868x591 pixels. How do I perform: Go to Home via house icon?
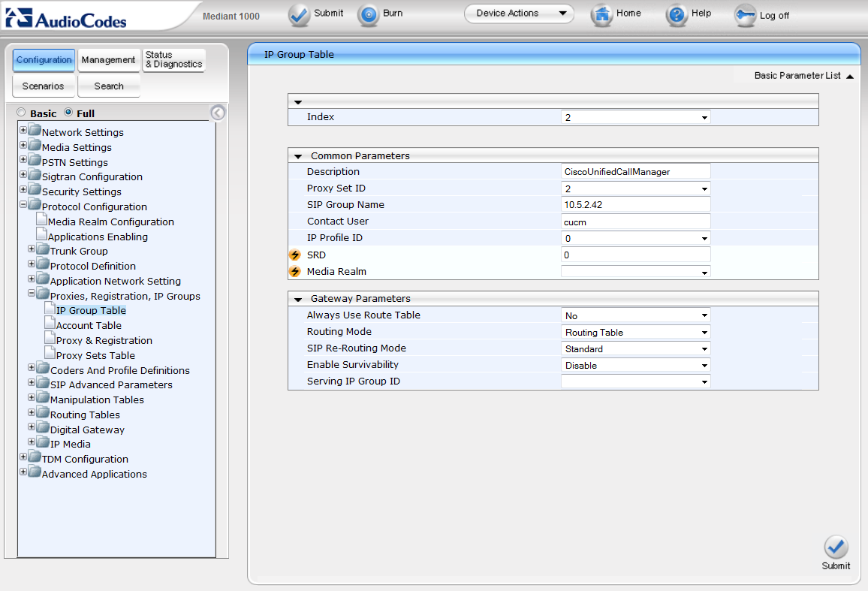[601, 15]
